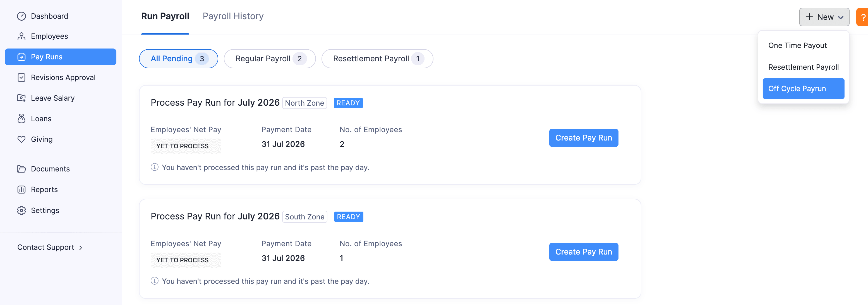The height and width of the screenshot is (305, 868).
Task: Open Employees section label
Action: 49,36
